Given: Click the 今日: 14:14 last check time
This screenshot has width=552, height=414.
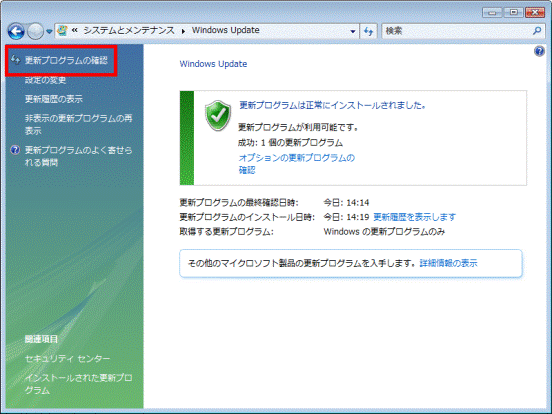Looking at the screenshot, I should pyautogui.click(x=346, y=202).
